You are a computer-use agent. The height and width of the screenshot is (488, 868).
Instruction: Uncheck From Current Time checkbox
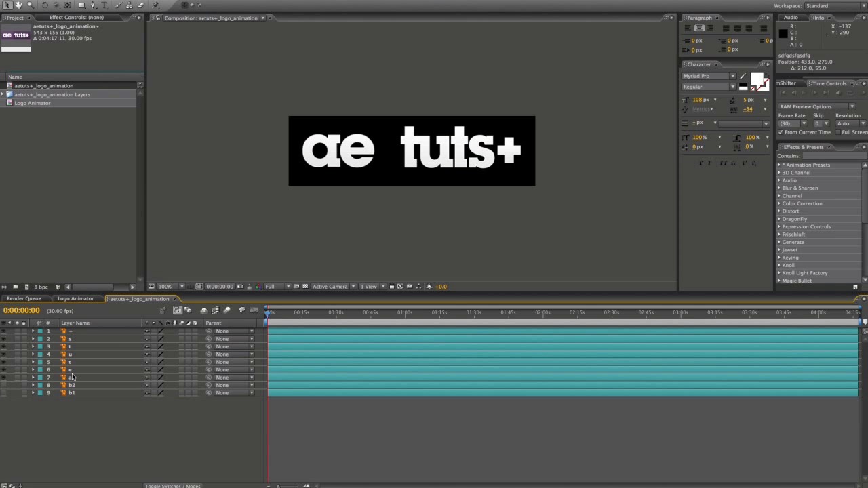[x=781, y=132]
